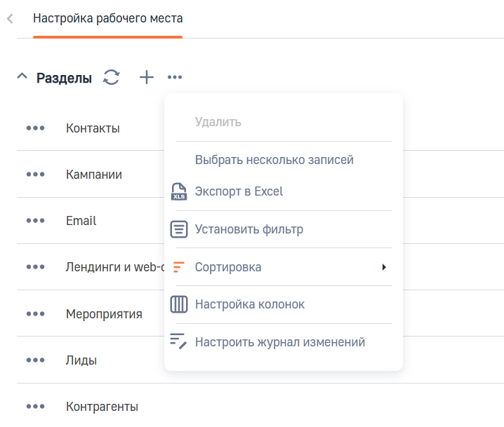Select the Лиды row text
This screenshot has width=504, height=427.
(81, 360)
